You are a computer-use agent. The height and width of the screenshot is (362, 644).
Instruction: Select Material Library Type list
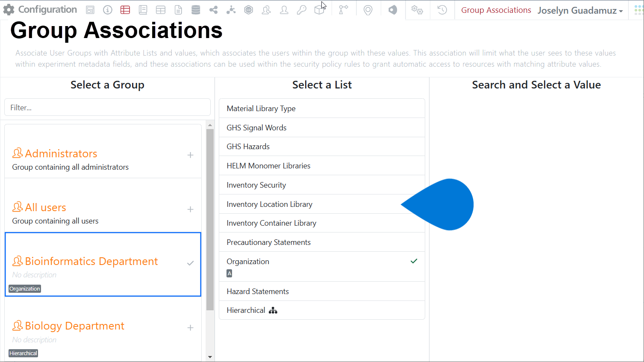point(322,109)
